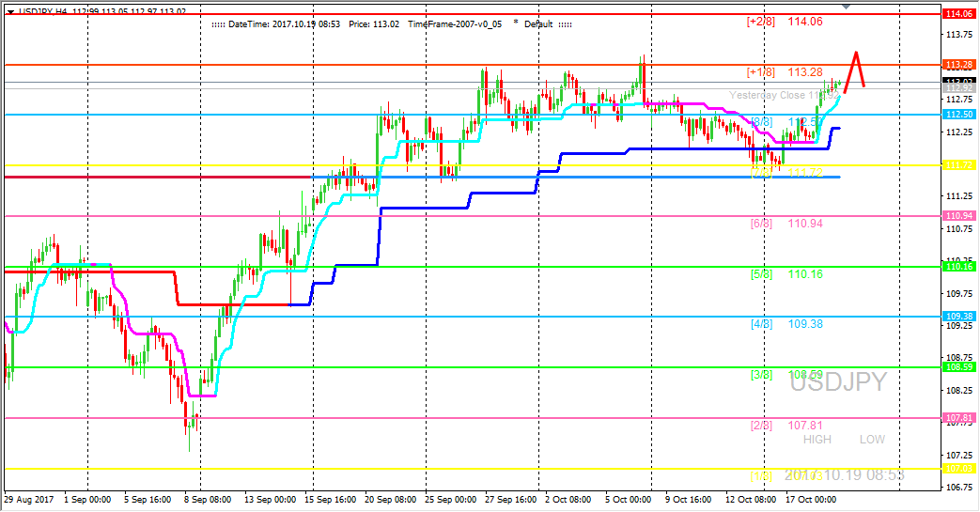Click the '[6/8] 110.94' level label
Image resolution: width=980 pixels, height=512 pixels.
pos(786,224)
